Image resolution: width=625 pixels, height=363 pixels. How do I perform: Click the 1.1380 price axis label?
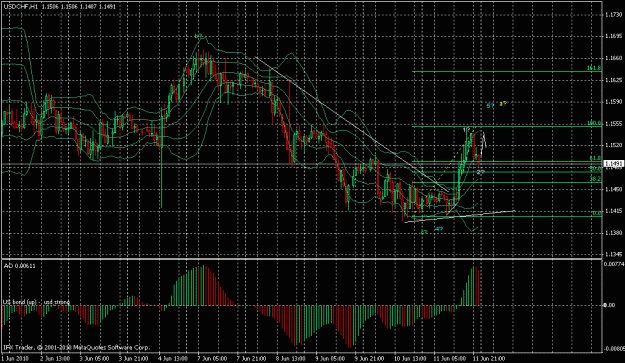tap(613, 233)
